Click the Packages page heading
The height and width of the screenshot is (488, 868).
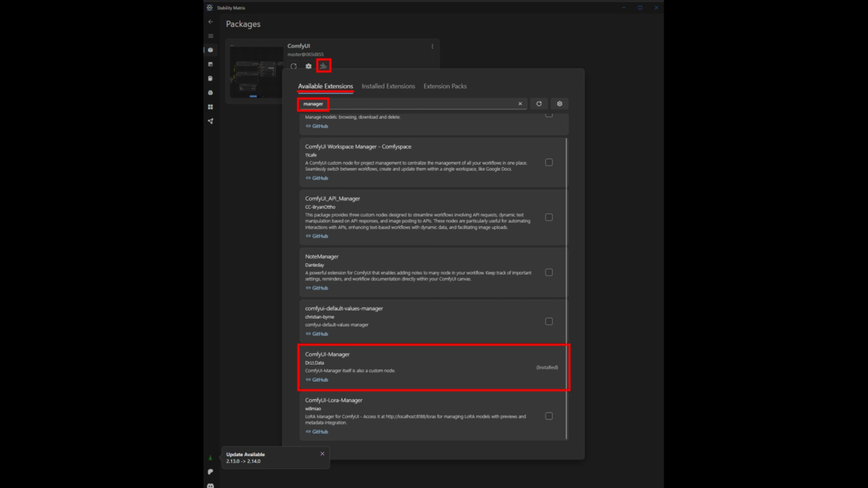[x=243, y=24]
